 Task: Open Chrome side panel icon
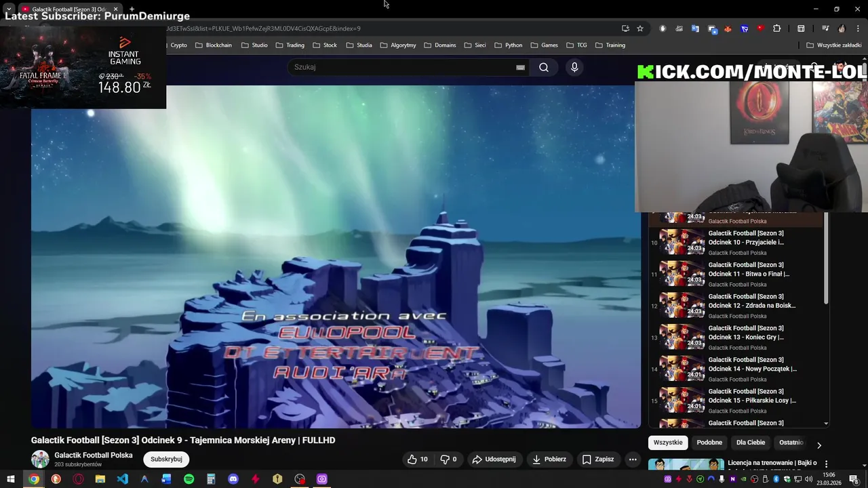[801, 28]
